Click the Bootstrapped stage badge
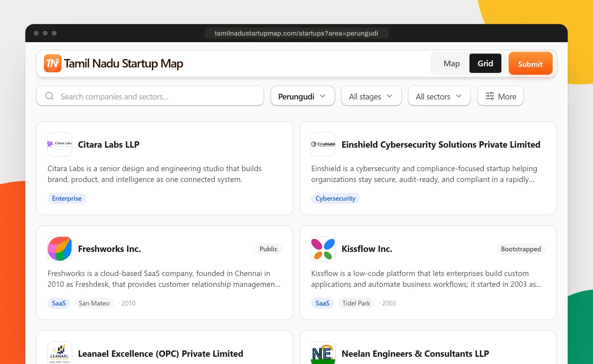This screenshot has width=593, height=364. coord(521,249)
